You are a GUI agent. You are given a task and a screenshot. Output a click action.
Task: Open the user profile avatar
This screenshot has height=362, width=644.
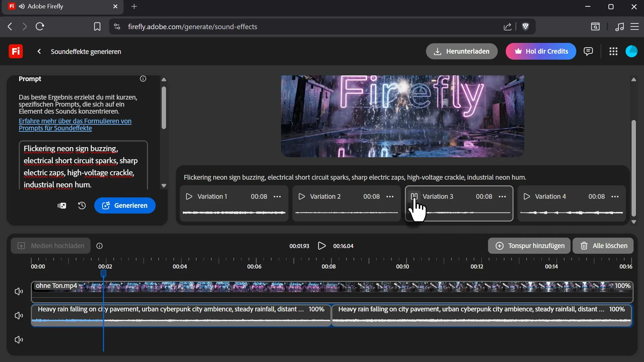pos(631,51)
